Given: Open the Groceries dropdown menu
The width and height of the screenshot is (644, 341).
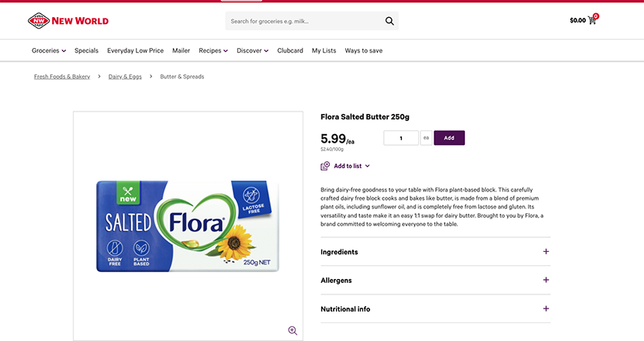Looking at the screenshot, I should [x=48, y=50].
